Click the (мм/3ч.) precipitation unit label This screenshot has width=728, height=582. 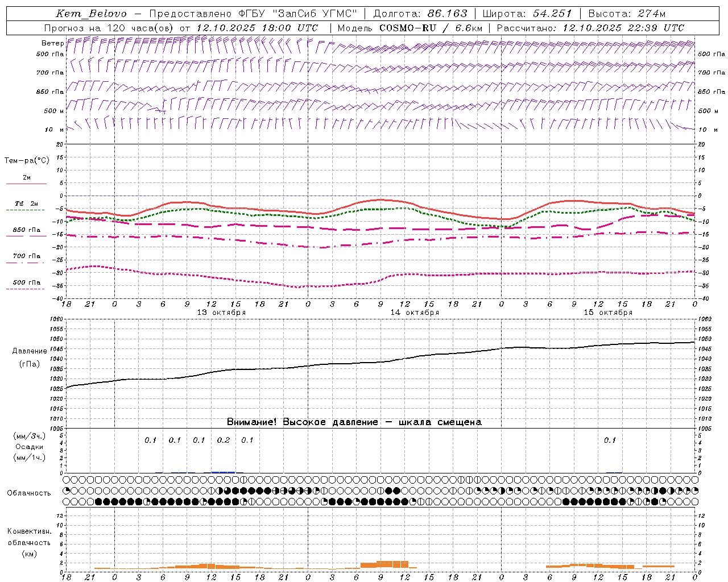point(30,436)
